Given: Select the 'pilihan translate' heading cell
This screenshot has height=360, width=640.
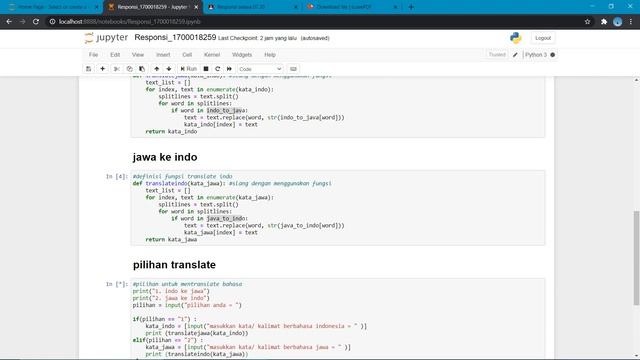Looking at the screenshot, I should pyautogui.click(x=174, y=265).
